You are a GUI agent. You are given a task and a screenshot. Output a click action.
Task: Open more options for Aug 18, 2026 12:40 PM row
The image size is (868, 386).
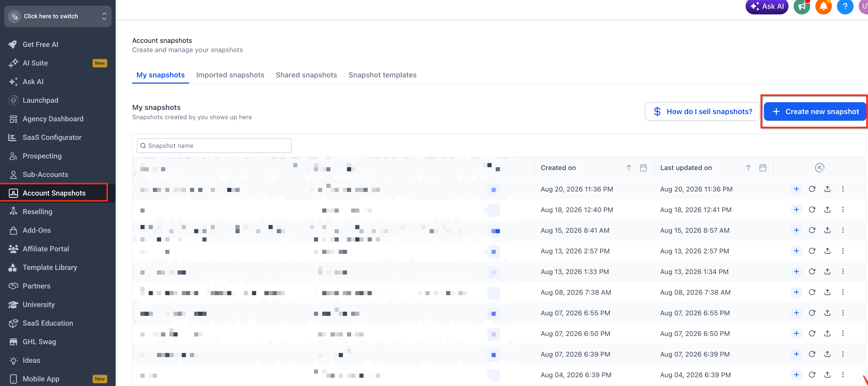[843, 210]
